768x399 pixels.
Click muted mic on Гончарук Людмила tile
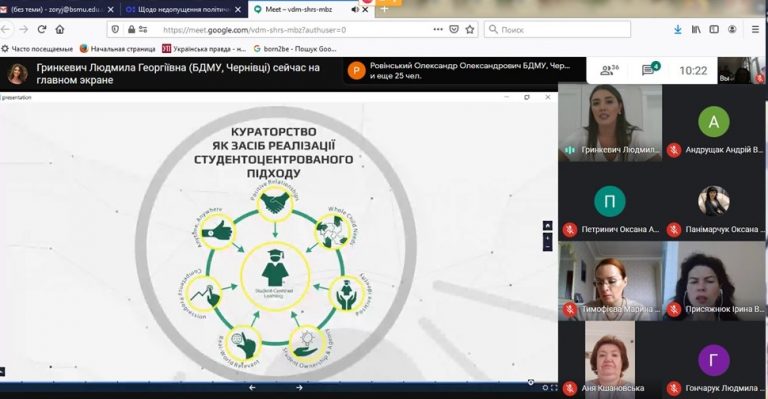click(x=674, y=388)
